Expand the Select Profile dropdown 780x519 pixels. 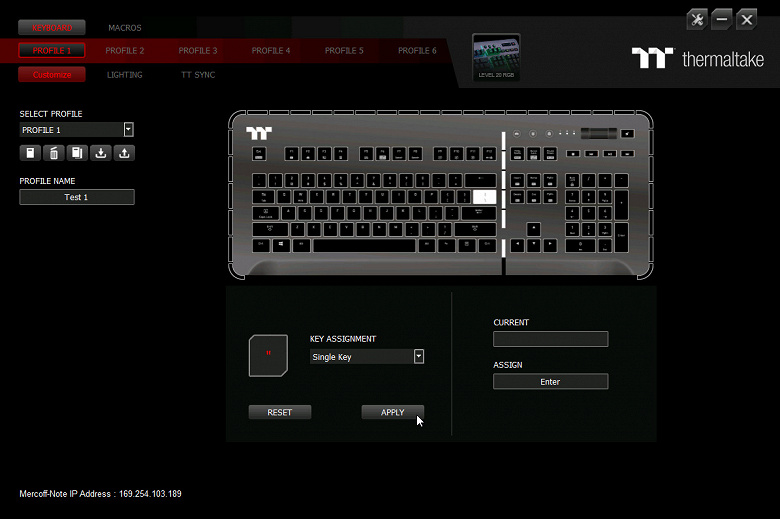click(128, 130)
